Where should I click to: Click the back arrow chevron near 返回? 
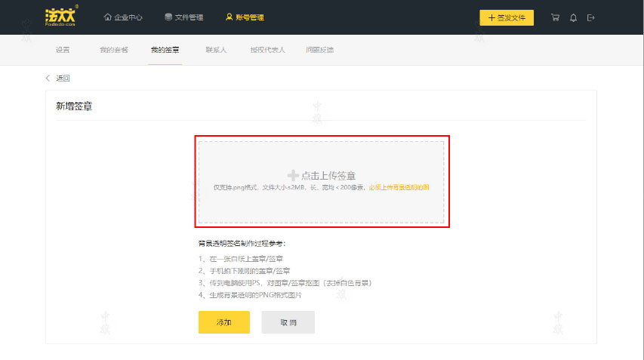pyautogui.click(x=49, y=78)
